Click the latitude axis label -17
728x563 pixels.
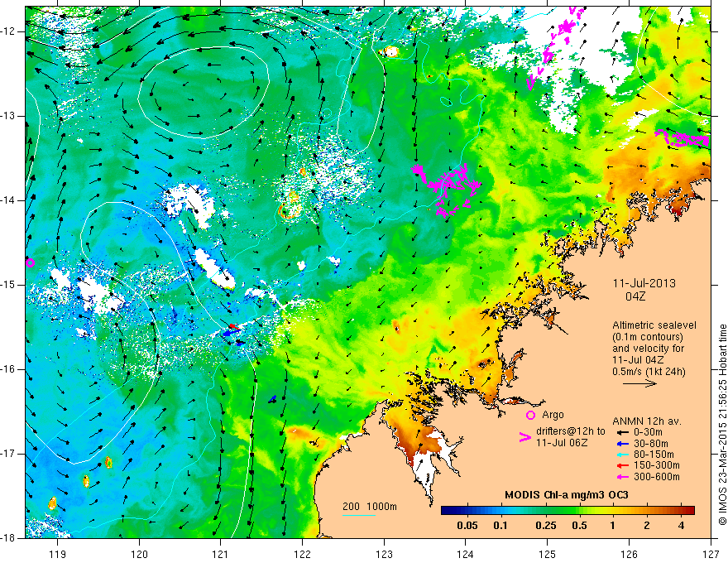click(8, 454)
